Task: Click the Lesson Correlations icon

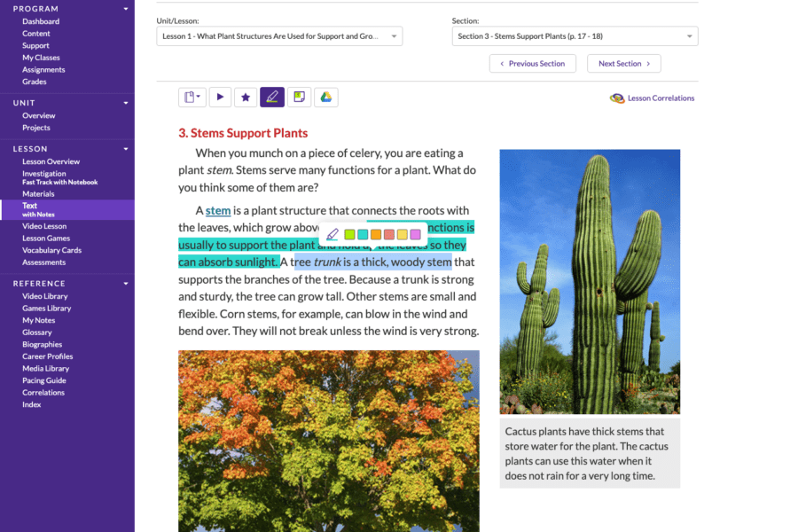Action: [617, 98]
